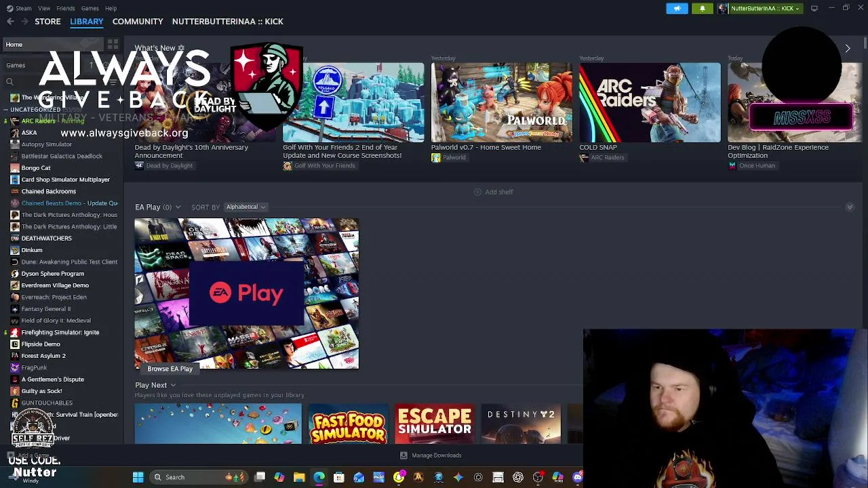
Task: Click the EA Play banner thumbnail
Action: point(247,293)
